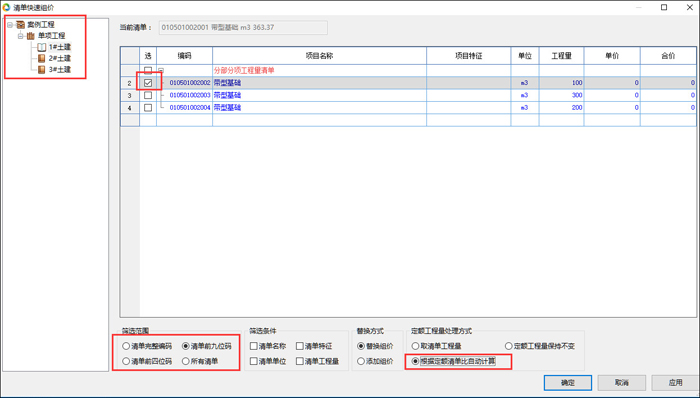
Task: Collapse the 案例工程 tree node
Action: [x=10, y=25]
